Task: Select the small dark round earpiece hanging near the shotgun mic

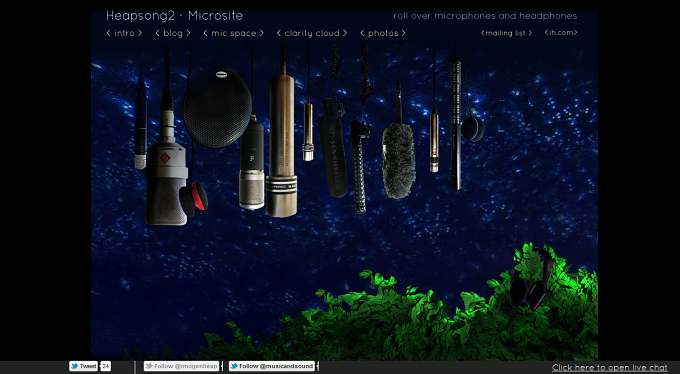Action: coord(472,128)
